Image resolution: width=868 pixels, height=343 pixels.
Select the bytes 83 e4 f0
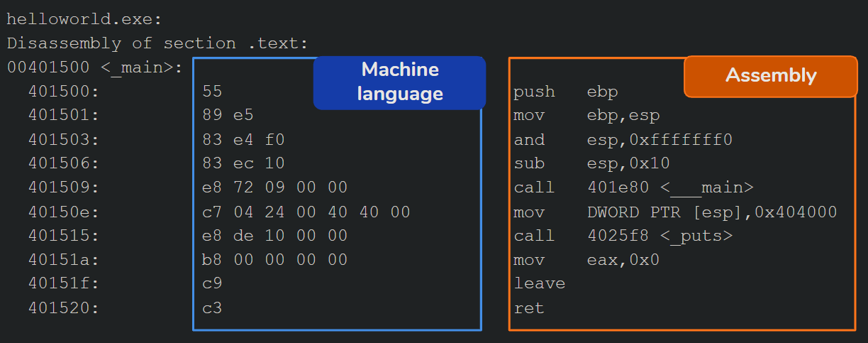[243, 140]
